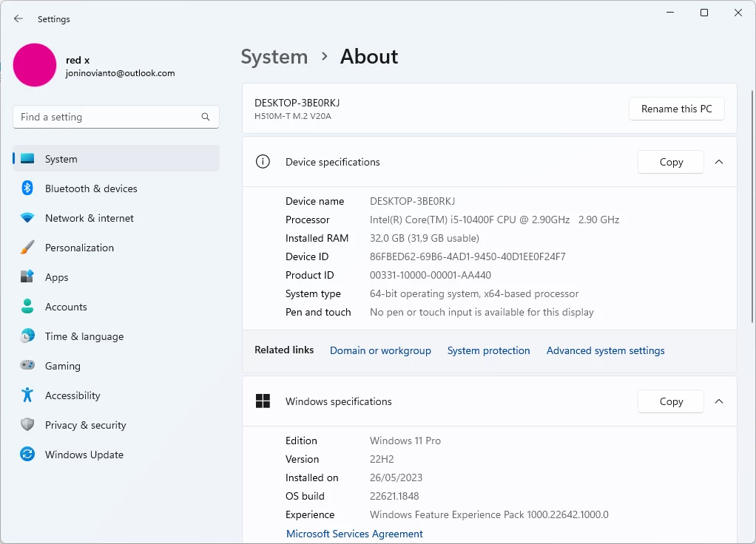Click the Find a setting search box

point(115,117)
